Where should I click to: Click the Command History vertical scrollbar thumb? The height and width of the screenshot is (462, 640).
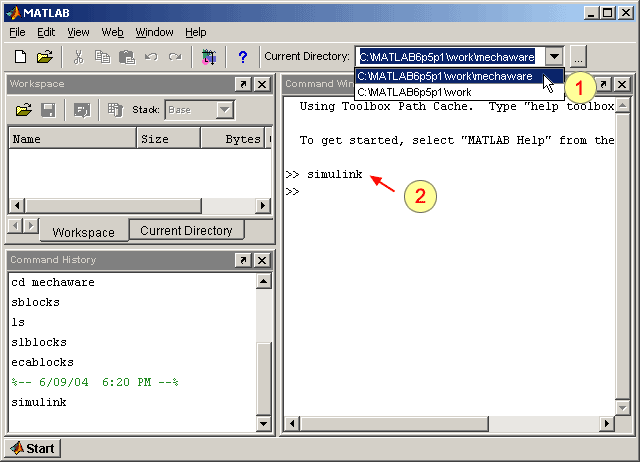[x=264, y=379]
